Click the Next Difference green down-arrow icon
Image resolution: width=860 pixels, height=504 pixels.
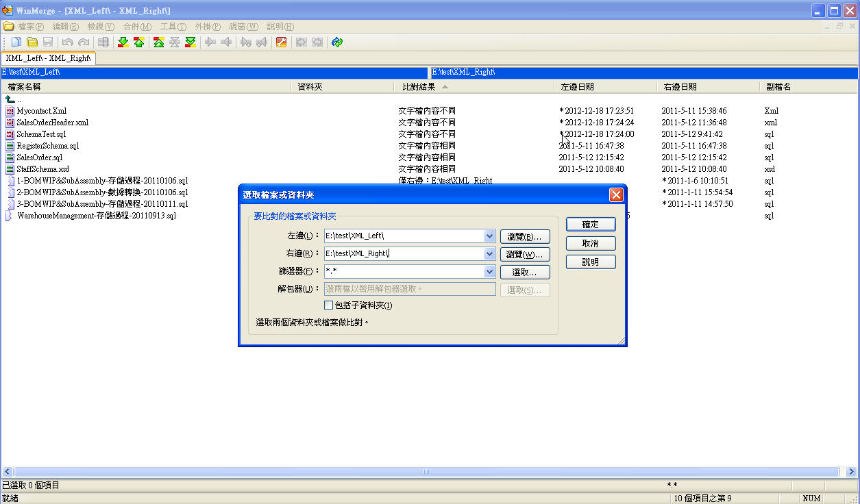pos(123,42)
